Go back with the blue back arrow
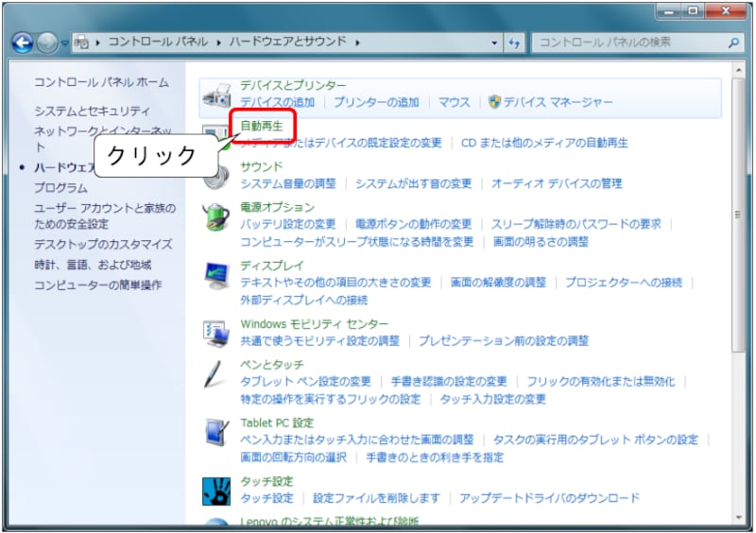 (22, 43)
